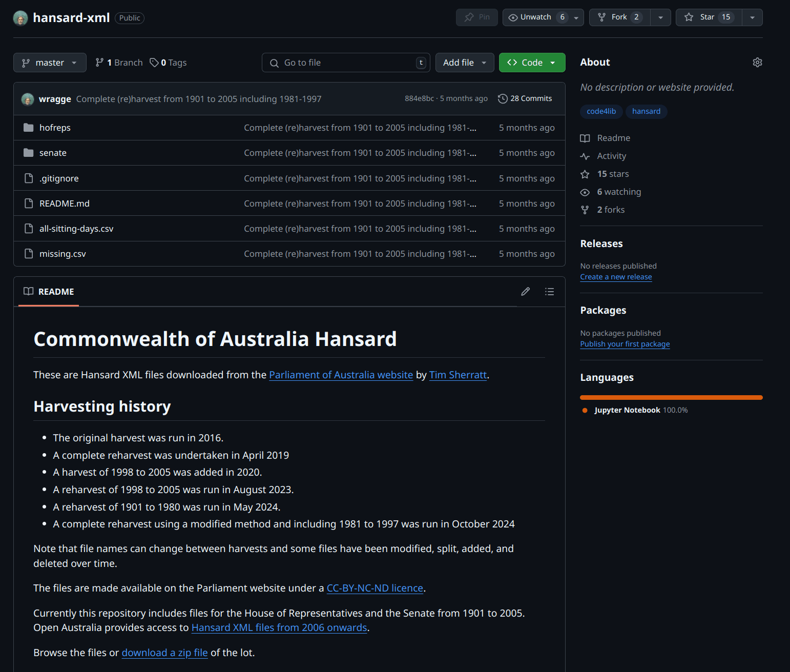Open the green Code dropdown
This screenshot has height=672, width=790.
point(532,63)
